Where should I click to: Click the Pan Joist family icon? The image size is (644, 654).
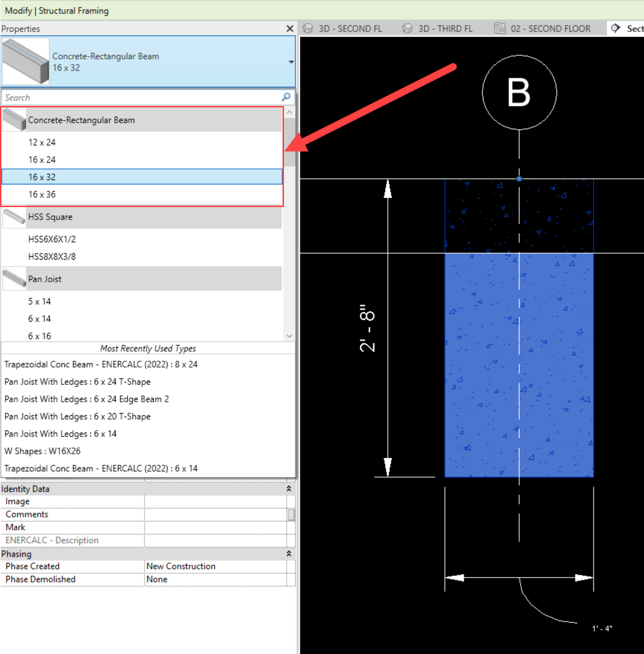pyautogui.click(x=14, y=279)
